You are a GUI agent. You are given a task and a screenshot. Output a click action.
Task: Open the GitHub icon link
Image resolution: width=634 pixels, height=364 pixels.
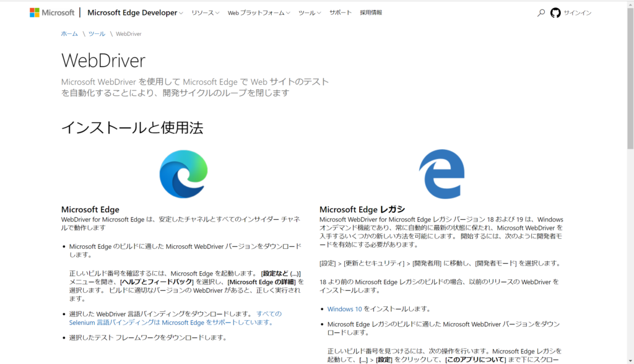[x=555, y=13]
